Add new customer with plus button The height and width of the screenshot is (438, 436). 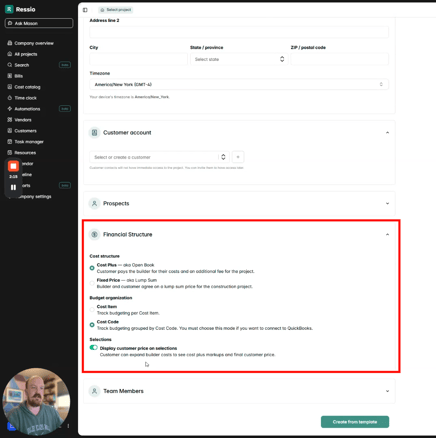point(238,157)
